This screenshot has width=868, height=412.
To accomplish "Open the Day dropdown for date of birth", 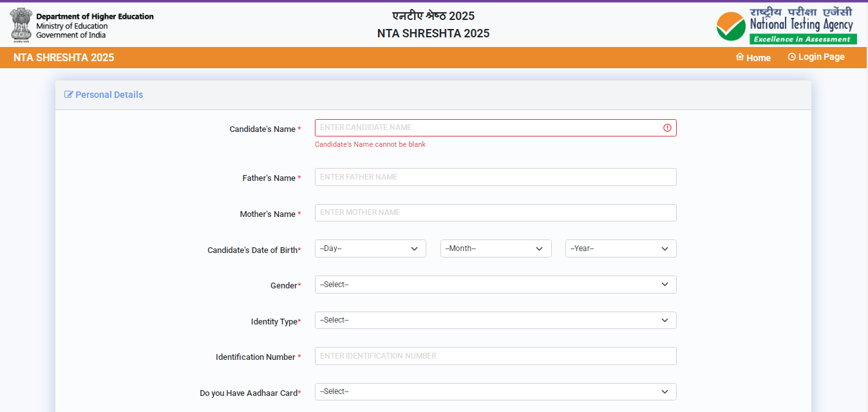I will 370,248.
